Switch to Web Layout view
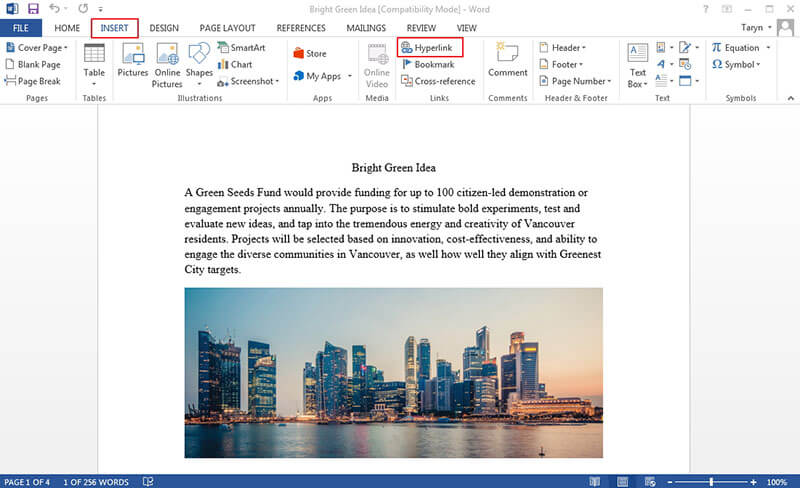The width and height of the screenshot is (800, 488). click(x=650, y=481)
